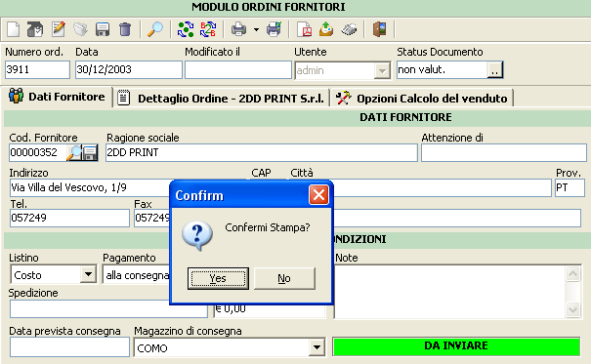Click the Città input field
This screenshot has height=364, width=591.
point(442,187)
